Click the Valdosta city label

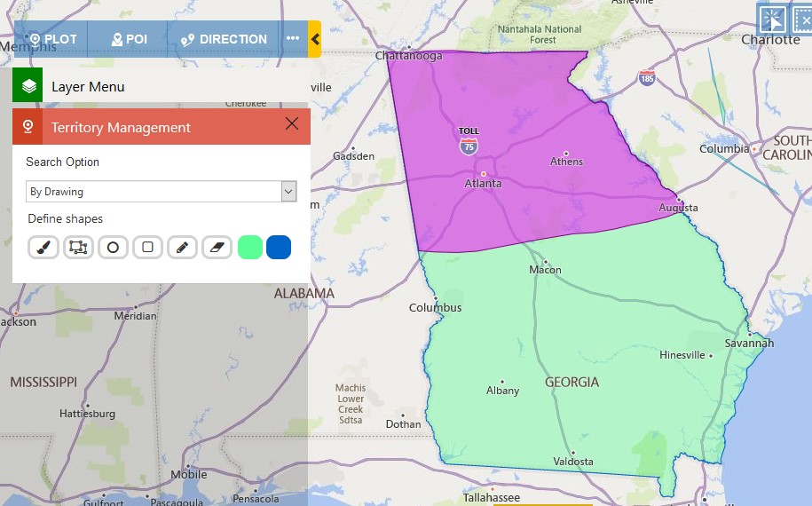pyautogui.click(x=572, y=462)
